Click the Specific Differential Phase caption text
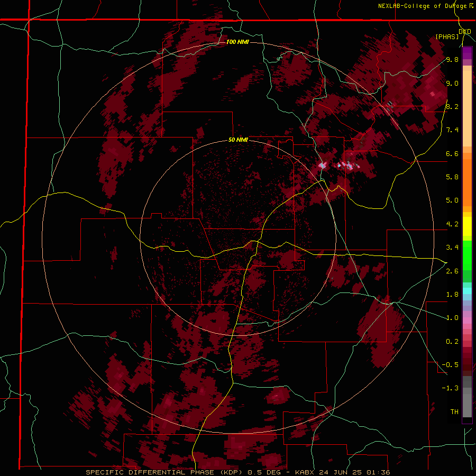The image size is (476, 476). (x=237, y=472)
